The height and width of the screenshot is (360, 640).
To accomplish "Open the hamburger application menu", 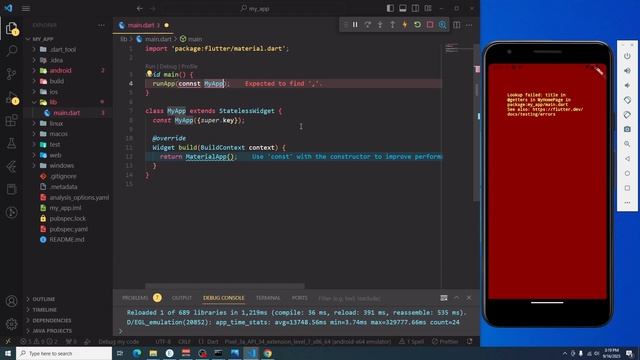I will tap(26, 8).
